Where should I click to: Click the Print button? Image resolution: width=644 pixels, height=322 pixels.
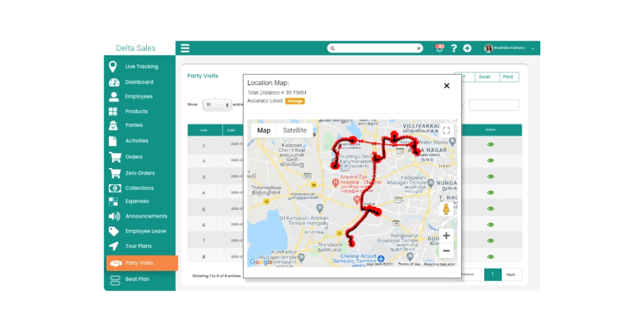coord(509,77)
